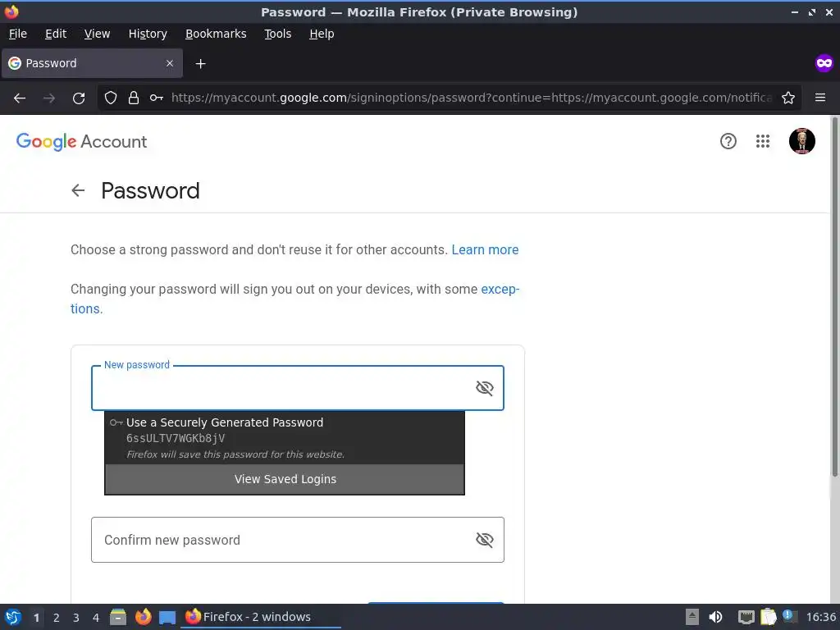Open the Bookmarks menu
Screen dimensions: 840x630
(x=216, y=34)
